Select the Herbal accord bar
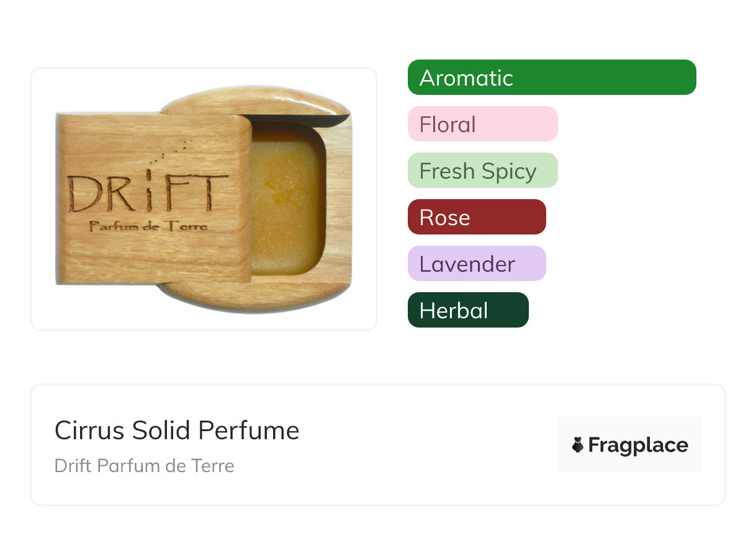The image size is (756, 536). (x=467, y=310)
